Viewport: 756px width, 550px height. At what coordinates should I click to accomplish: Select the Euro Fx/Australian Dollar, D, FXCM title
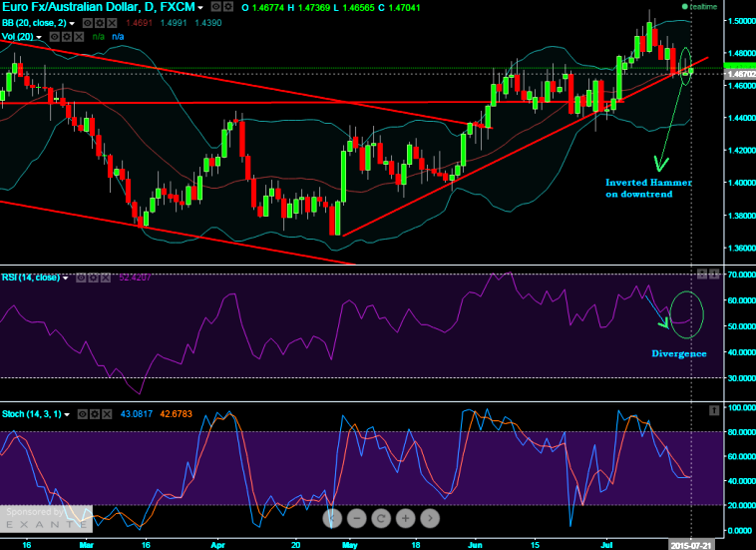99,7
